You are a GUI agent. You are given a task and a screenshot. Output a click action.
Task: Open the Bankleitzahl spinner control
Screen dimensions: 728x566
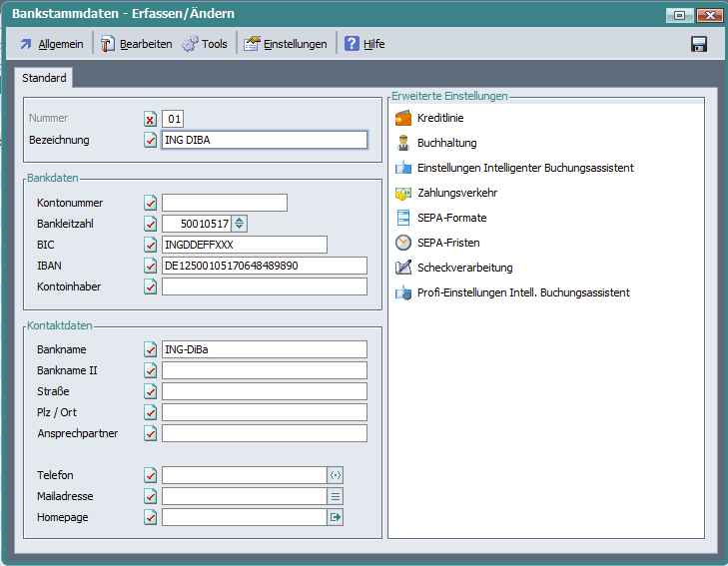(240, 224)
